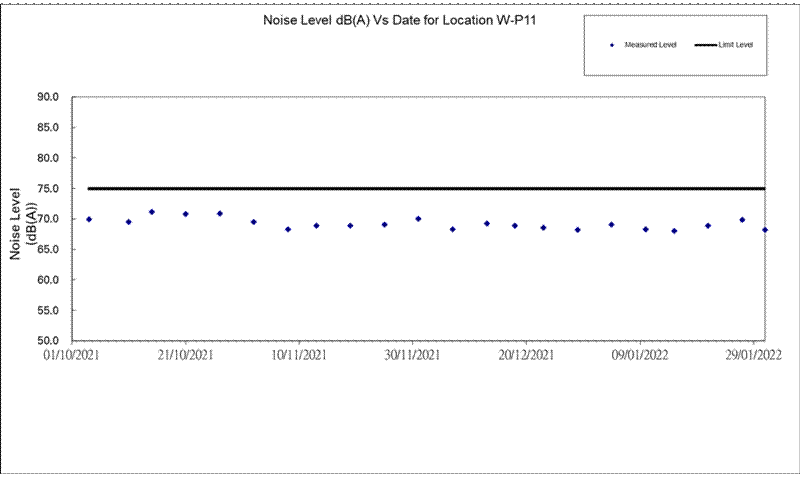Select the 20/12/2021 x-axis date label

tap(526, 355)
